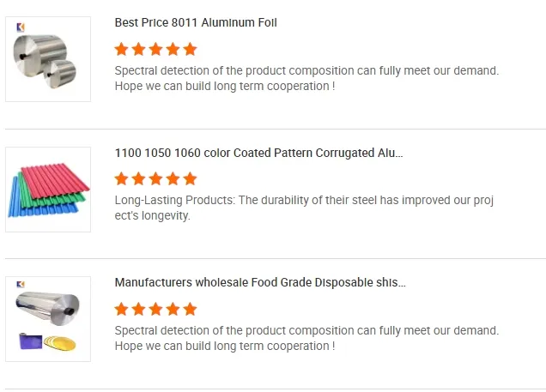
Task: Click the Aluminum Foil roll product thumbnail
Action: tap(48, 60)
